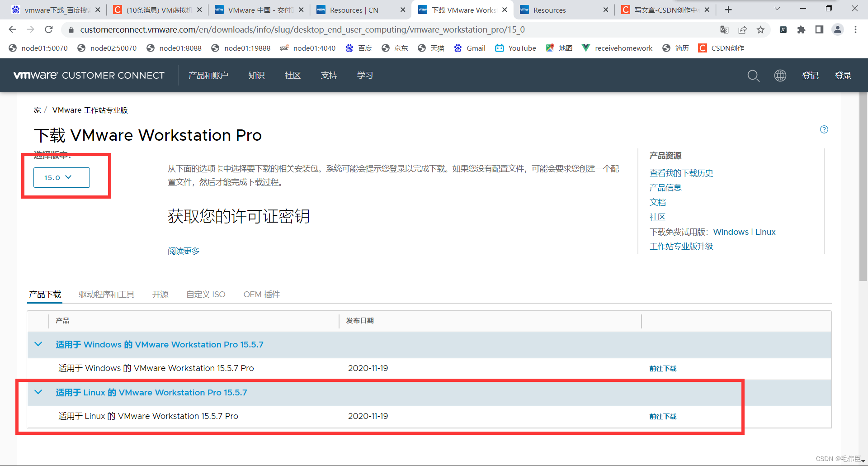Switch to VMware 中国 browser tab
The height and width of the screenshot is (466, 868).
[259, 10]
